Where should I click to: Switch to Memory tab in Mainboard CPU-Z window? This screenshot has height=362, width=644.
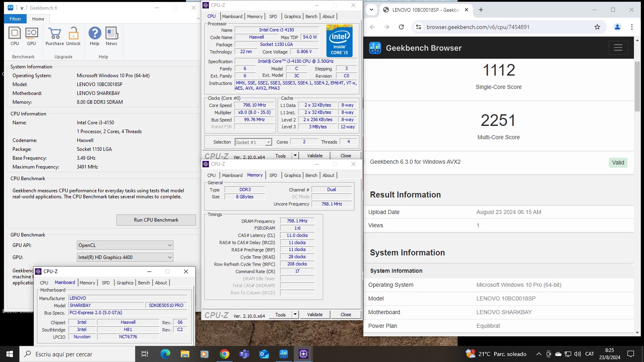[x=87, y=283]
